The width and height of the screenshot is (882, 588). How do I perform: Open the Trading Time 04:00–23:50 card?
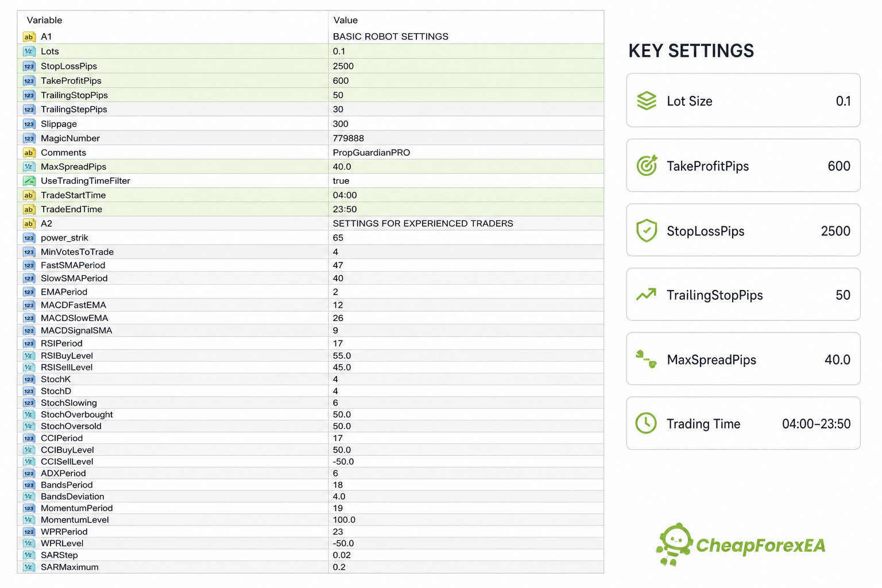[x=743, y=423]
